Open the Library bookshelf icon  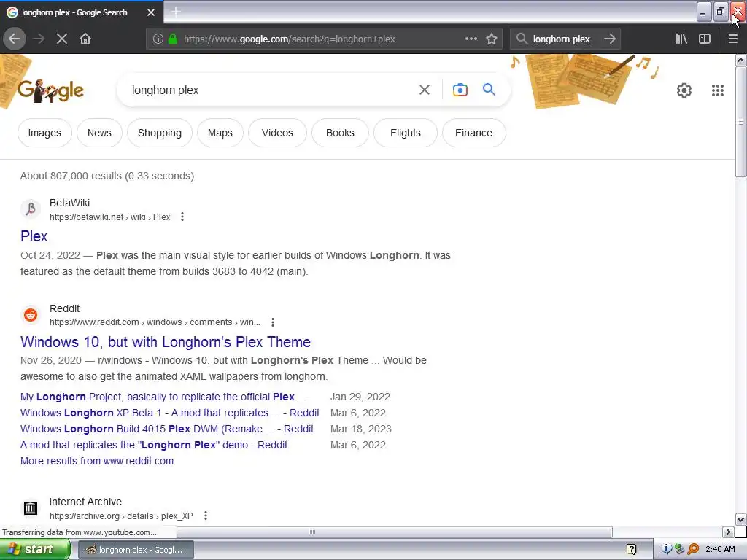[681, 39]
